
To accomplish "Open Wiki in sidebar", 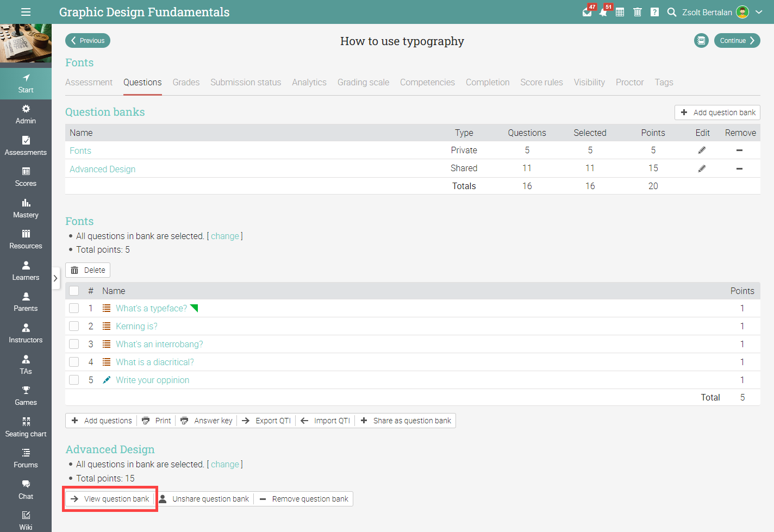I will tap(26, 521).
